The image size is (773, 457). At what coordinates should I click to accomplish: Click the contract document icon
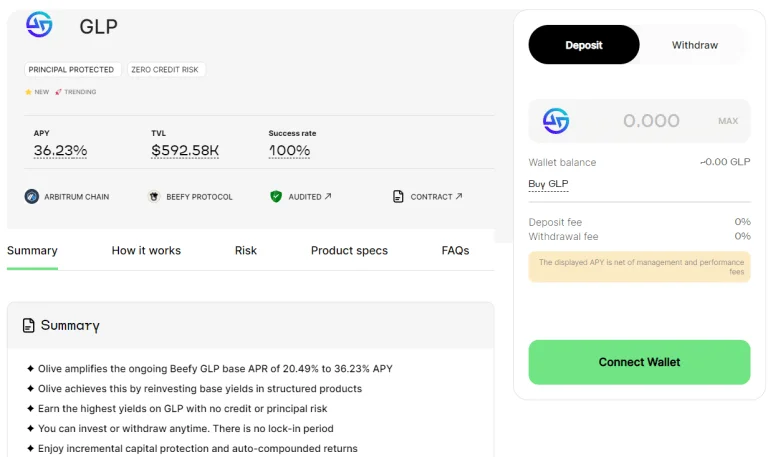398,196
